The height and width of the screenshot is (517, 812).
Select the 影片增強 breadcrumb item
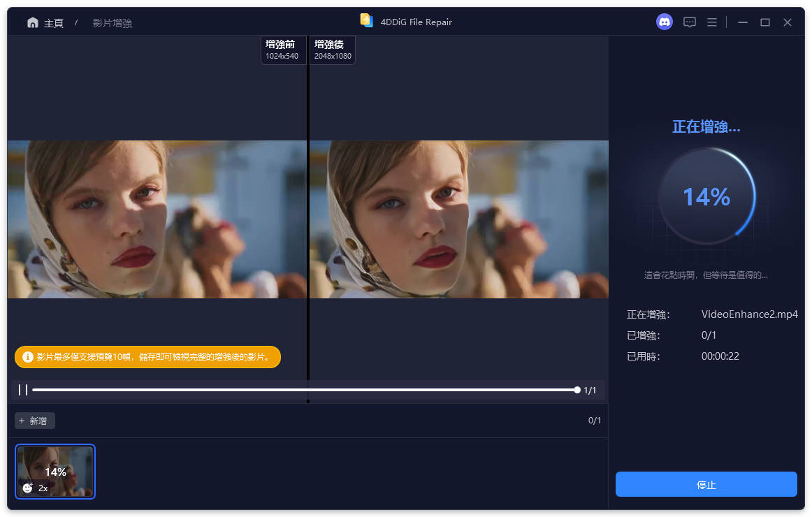click(x=112, y=22)
